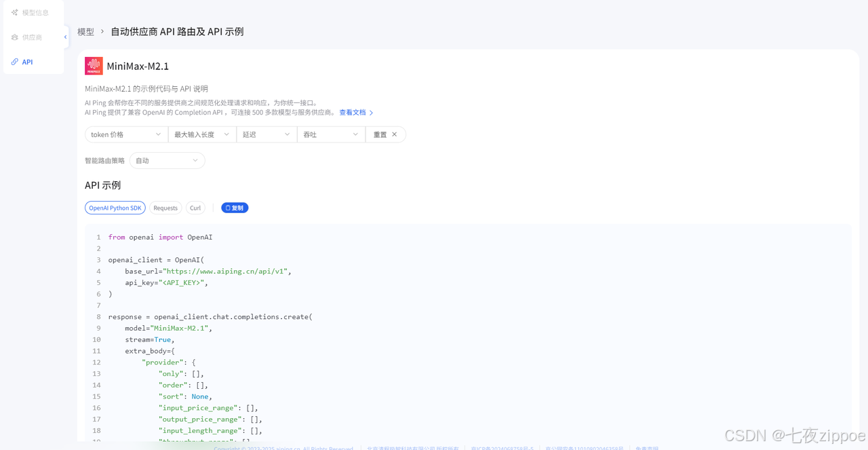Open the 智能路由策略 自动 dropdown
This screenshot has height=450, width=868.
(x=167, y=161)
